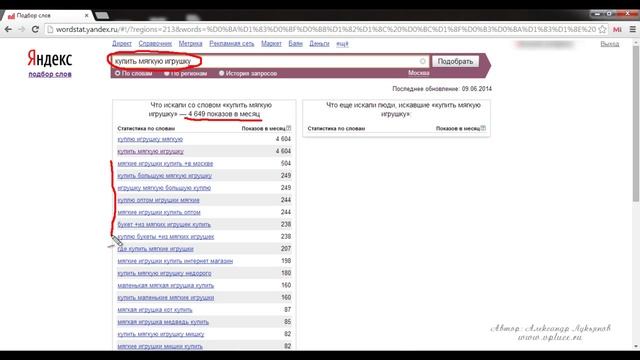Open Справочник in the top menu

[155, 44]
